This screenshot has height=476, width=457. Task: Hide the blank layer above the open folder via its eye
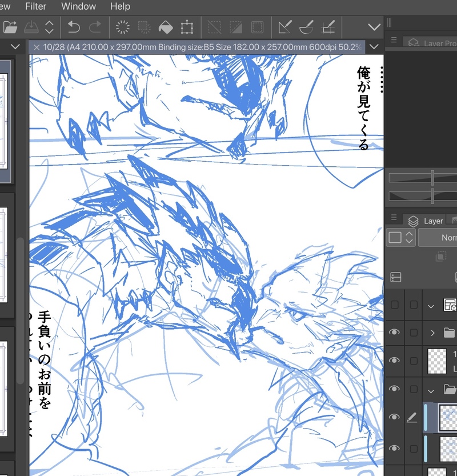click(394, 361)
